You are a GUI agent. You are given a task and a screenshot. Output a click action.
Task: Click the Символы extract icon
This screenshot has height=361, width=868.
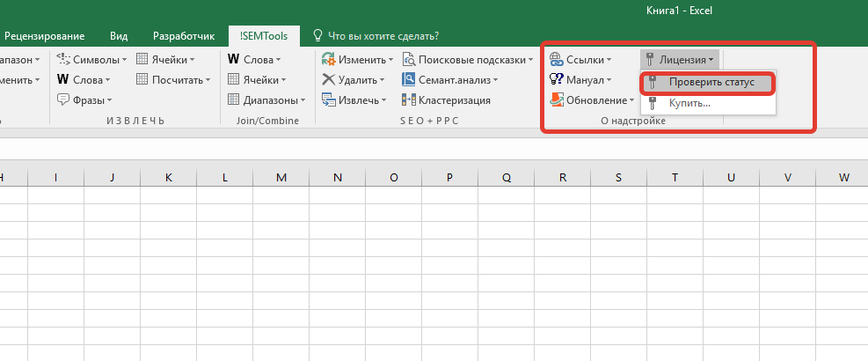point(63,59)
